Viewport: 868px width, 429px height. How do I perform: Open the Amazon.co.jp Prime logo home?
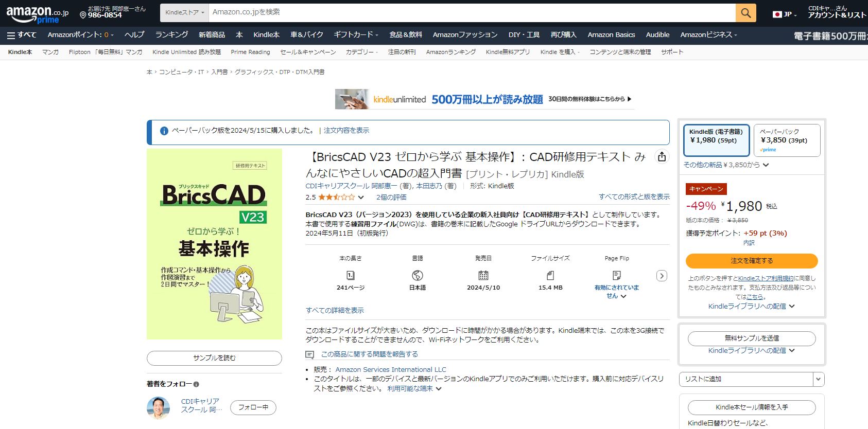(x=37, y=14)
